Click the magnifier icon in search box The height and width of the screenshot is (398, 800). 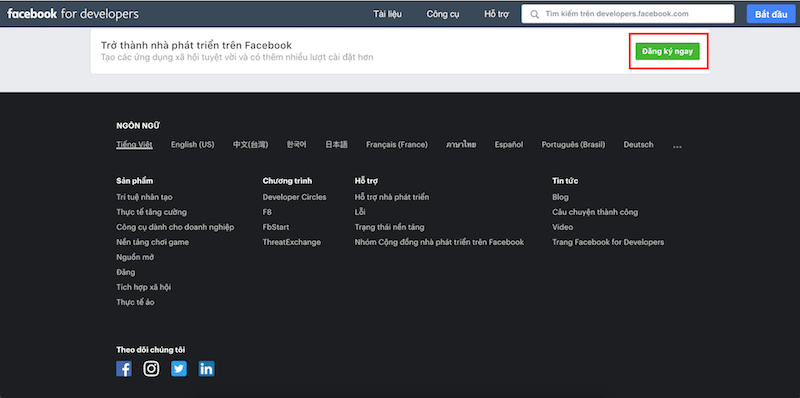(535, 14)
